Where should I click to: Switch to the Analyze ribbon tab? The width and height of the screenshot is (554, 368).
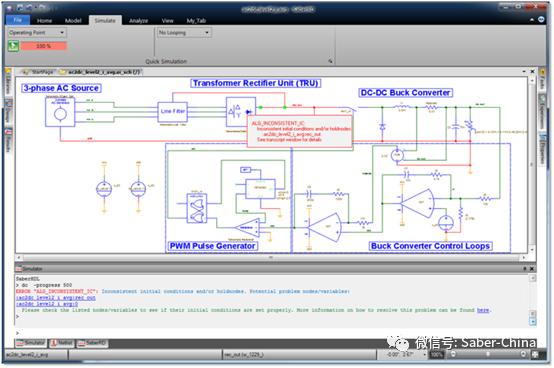[x=138, y=20]
